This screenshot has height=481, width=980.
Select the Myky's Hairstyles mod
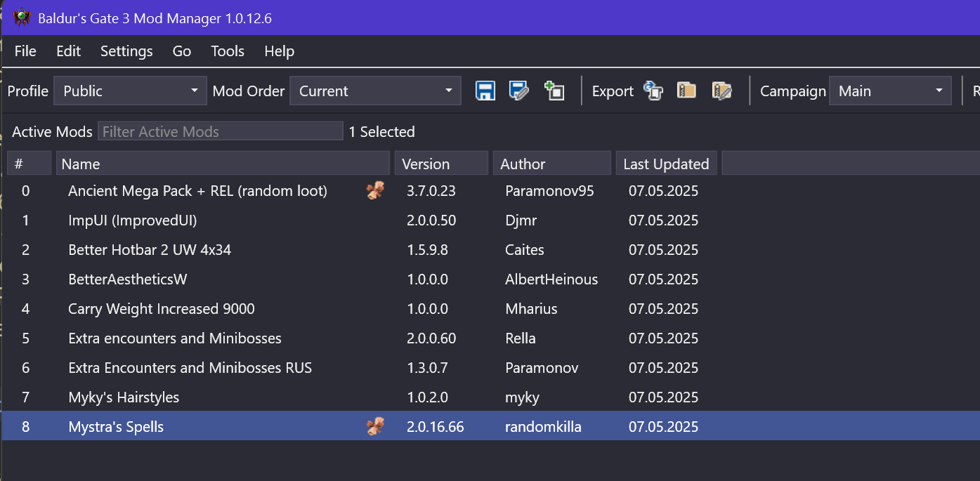coord(490,397)
